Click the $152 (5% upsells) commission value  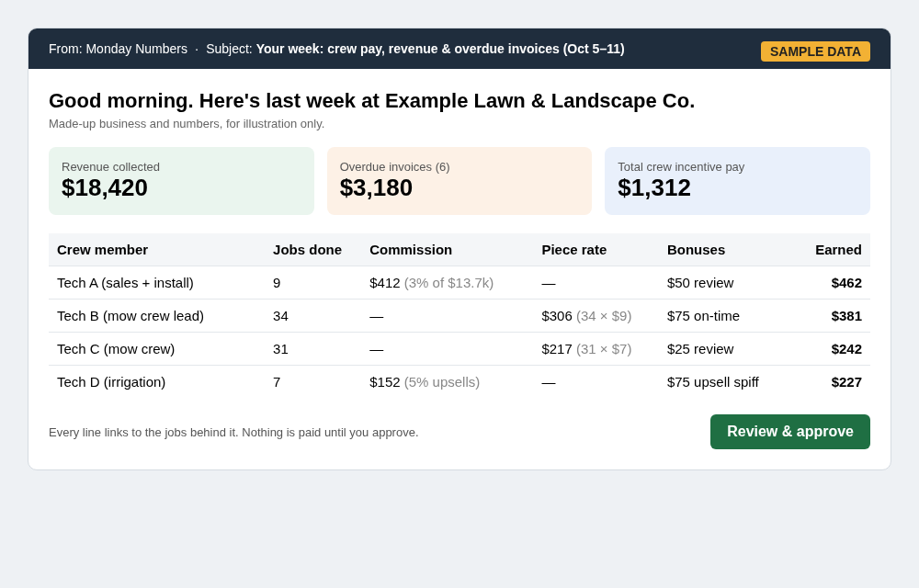coord(425,382)
